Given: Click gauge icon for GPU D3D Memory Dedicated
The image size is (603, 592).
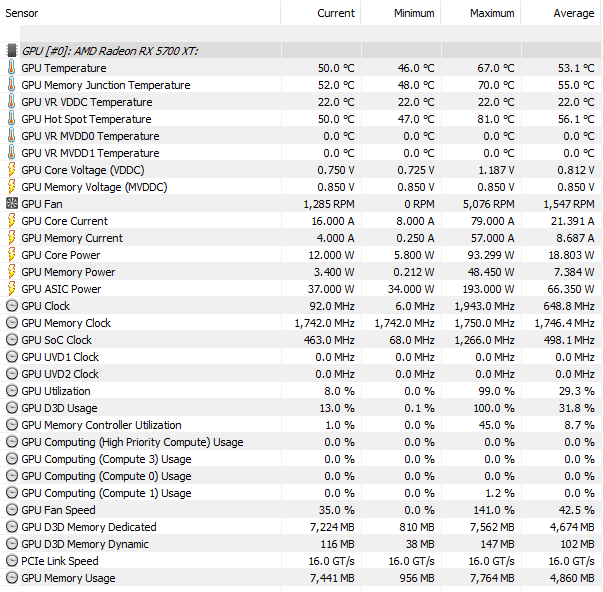Looking at the screenshot, I should pos(12,527).
